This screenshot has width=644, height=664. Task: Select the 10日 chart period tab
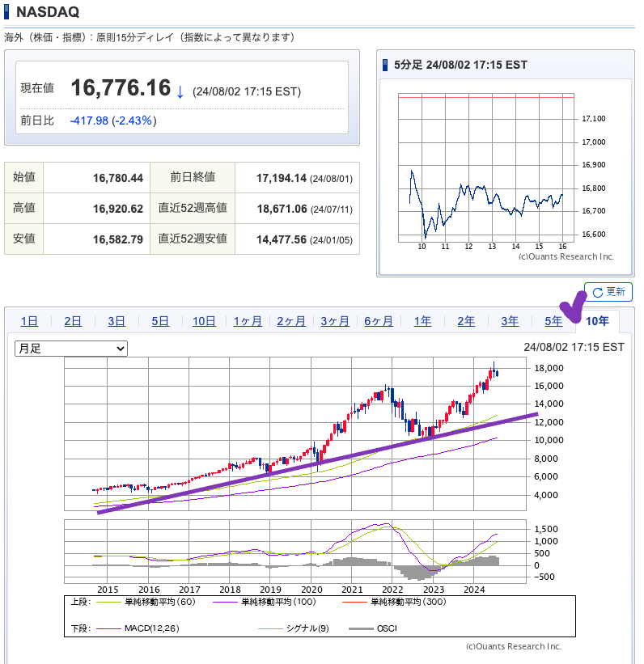click(204, 321)
